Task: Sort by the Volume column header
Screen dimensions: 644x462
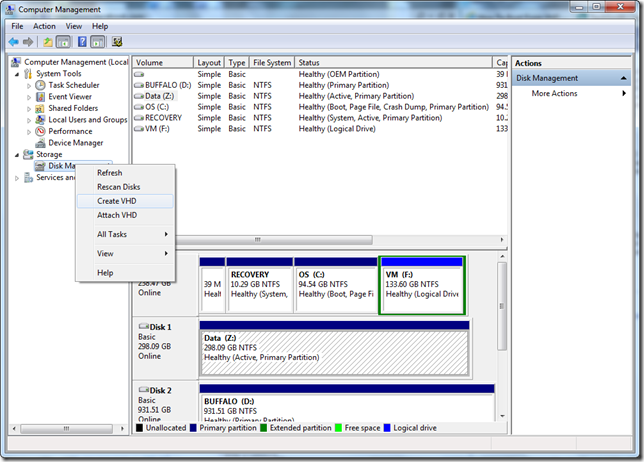Action: click(163, 63)
